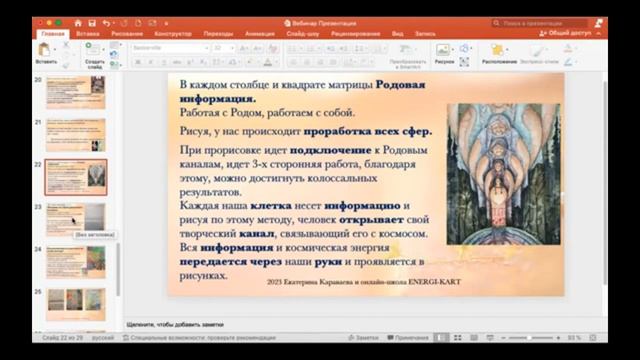This screenshot has height=360, width=640.
Task: Click the Bold formatting icon
Action: [x=138, y=62]
